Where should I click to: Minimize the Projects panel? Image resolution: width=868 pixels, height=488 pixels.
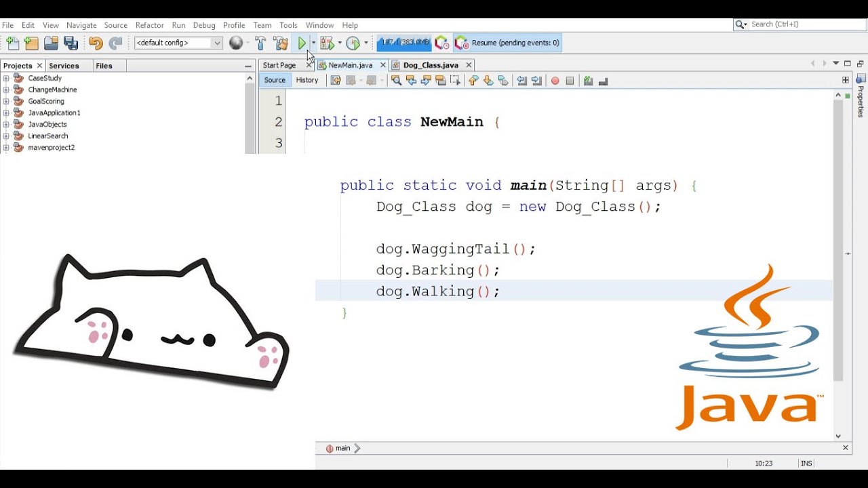click(x=248, y=66)
